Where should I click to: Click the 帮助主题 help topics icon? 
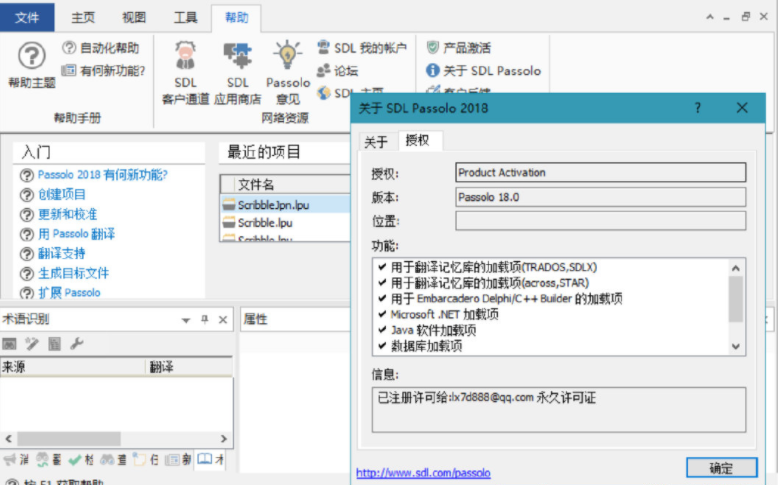coord(32,56)
